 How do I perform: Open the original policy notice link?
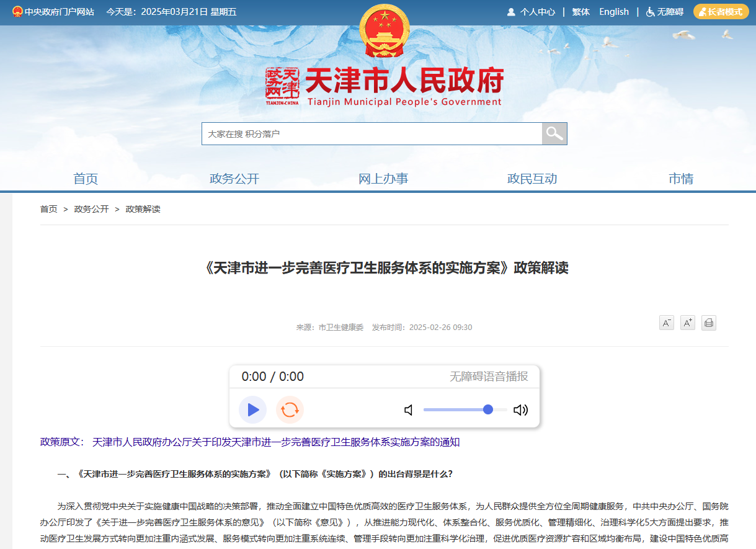click(x=276, y=442)
